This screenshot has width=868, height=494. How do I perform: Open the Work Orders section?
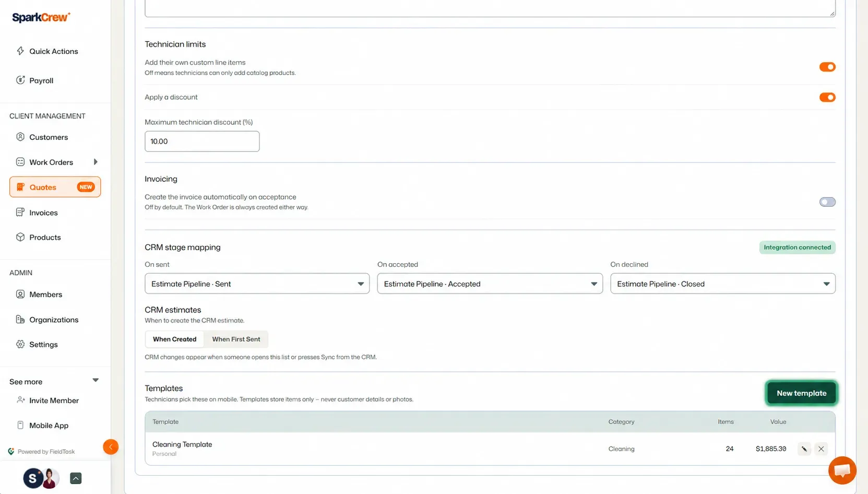coord(51,162)
